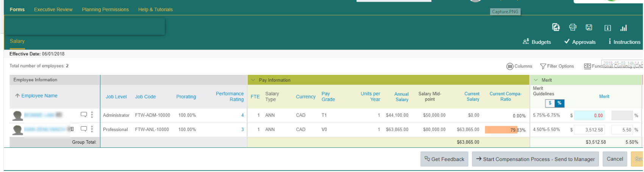
Task: Edit merit percent field showing 5.50
Action: tap(622, 130)
